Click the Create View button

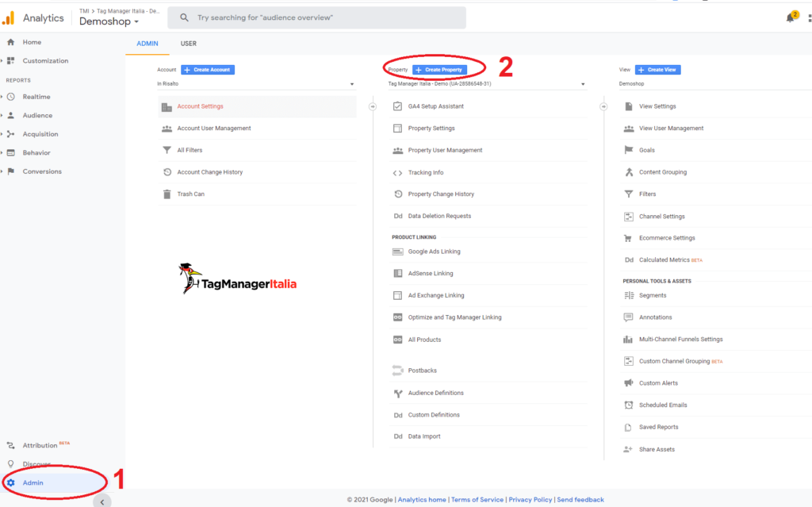pos(657,70)
